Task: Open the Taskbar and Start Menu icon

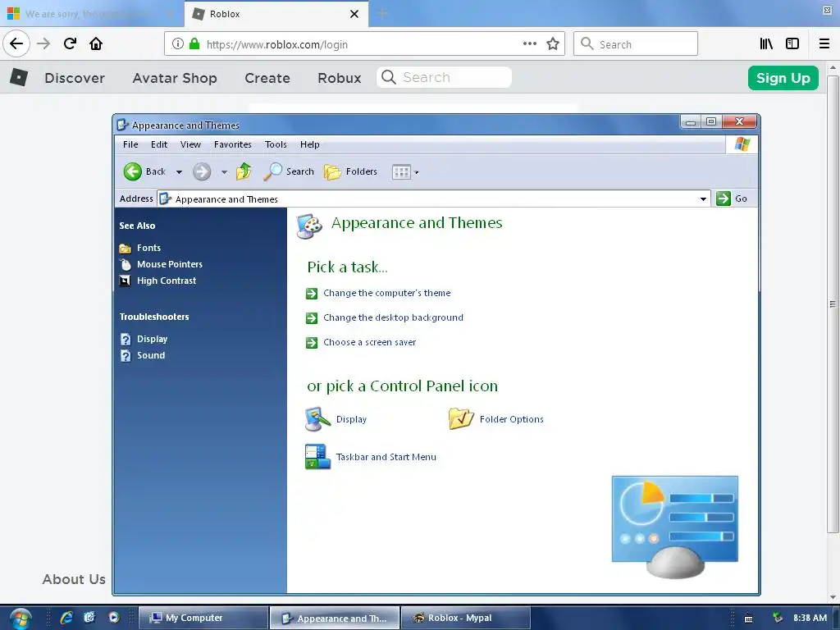Action: coord(317,456)
